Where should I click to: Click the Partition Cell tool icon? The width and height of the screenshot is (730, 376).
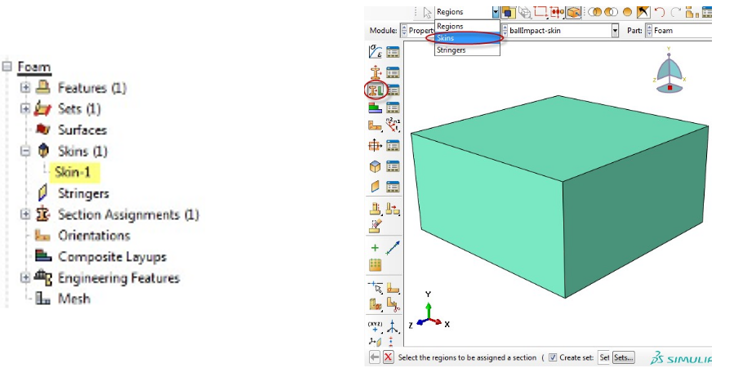(375, 305)
